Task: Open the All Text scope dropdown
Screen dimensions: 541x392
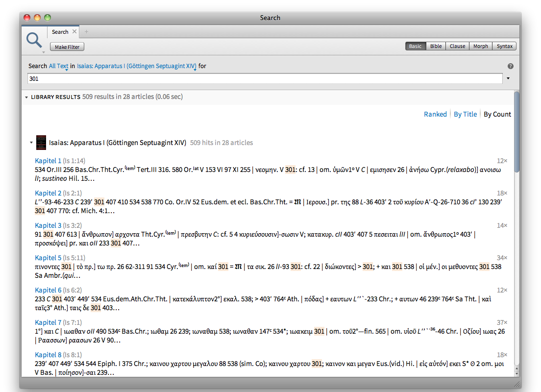Action: point(59,66)
